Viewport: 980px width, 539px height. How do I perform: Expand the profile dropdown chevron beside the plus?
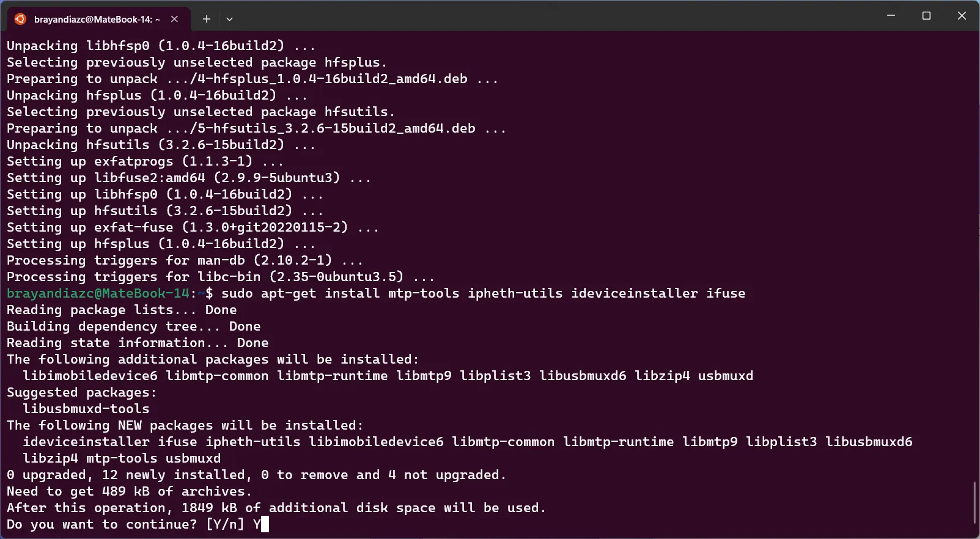point(229,19)
